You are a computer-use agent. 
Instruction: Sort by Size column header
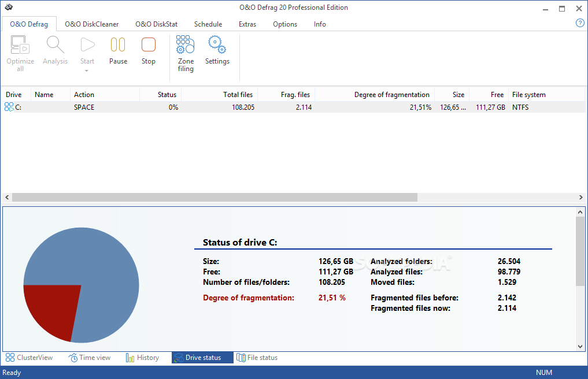pyautogui.click(x=452, y=95)
